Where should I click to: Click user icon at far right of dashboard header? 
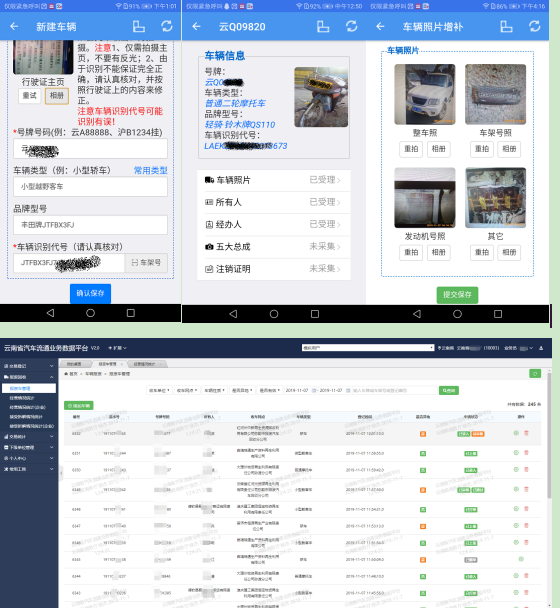click(x=541, y=348)
